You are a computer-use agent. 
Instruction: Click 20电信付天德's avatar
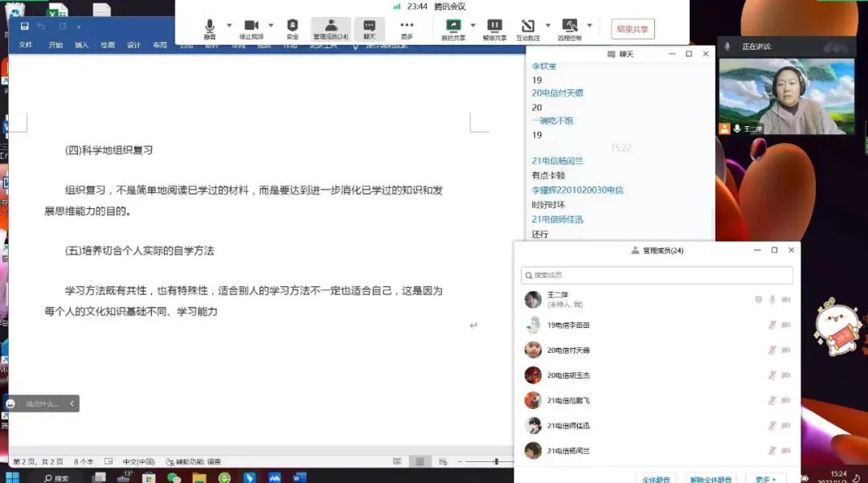point(533,350)
